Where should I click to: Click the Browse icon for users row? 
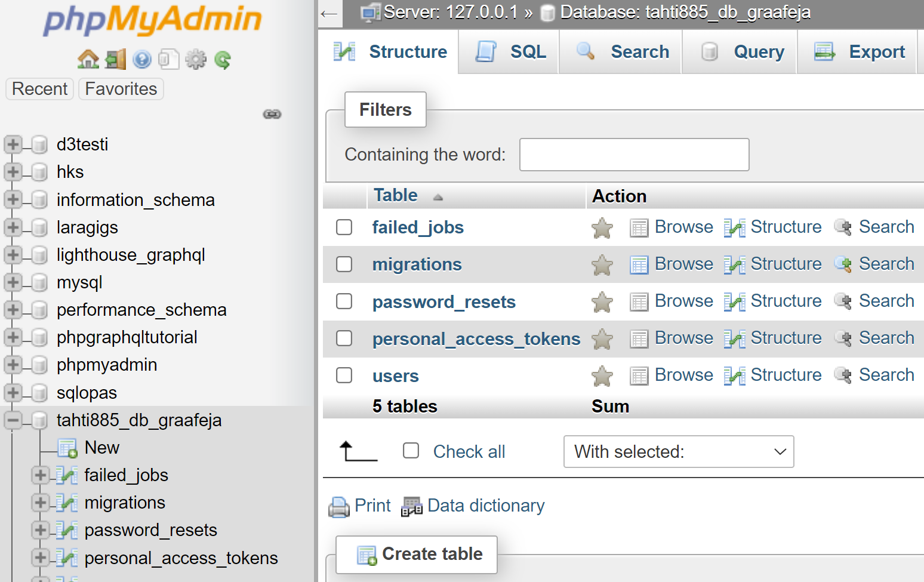[x=639, y=375]
